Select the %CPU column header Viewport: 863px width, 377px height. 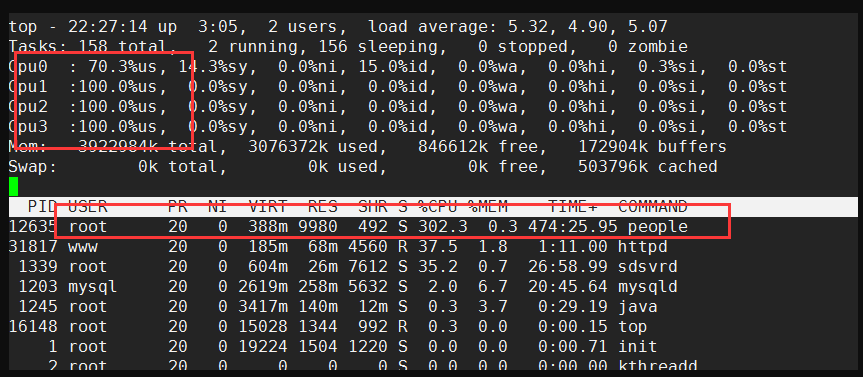(438, 207)
